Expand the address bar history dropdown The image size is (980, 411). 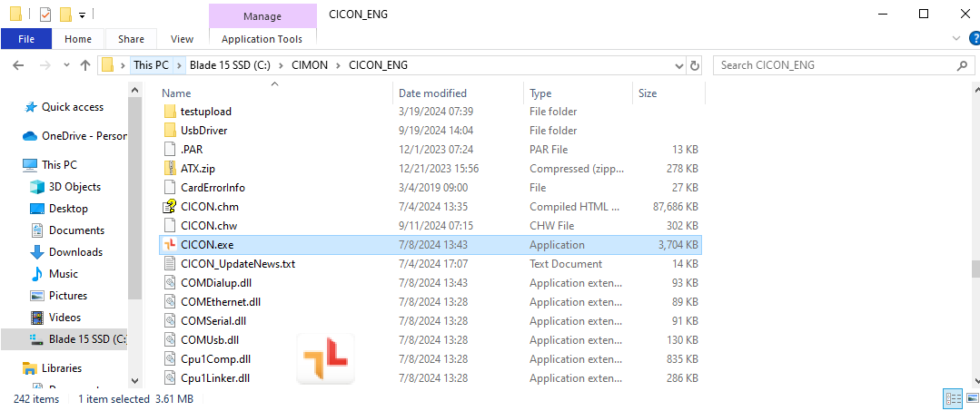[678, 65]
